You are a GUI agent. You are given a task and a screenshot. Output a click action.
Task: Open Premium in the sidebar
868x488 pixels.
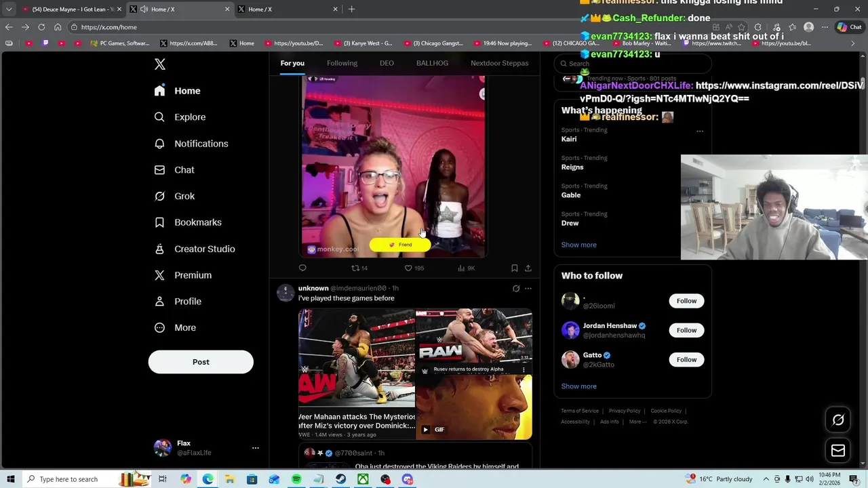tap(183, 275)
